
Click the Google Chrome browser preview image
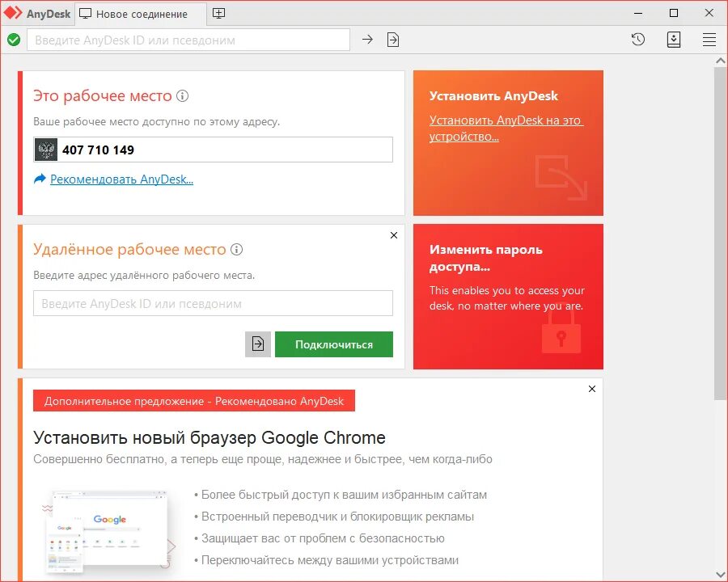108,530
